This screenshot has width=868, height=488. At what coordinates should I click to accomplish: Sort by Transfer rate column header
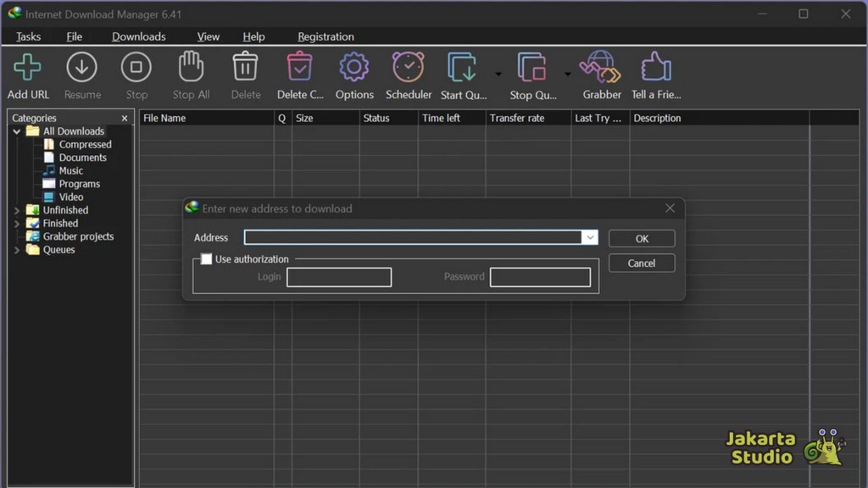point(528,118)
